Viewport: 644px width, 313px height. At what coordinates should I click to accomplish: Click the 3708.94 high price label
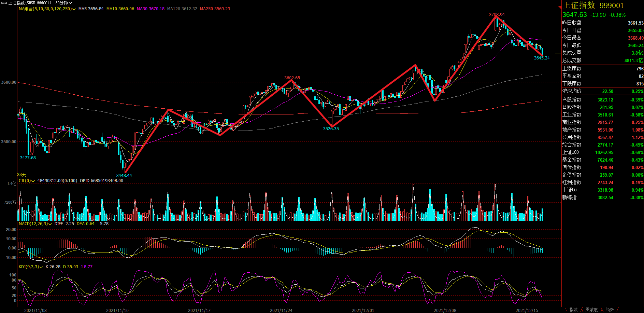tap(497, 15)
